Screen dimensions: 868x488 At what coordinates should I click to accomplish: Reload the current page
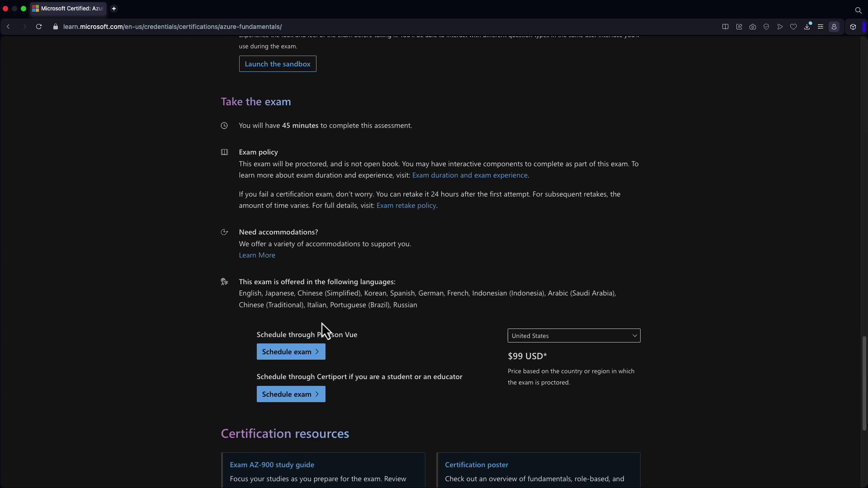(39, 27)
